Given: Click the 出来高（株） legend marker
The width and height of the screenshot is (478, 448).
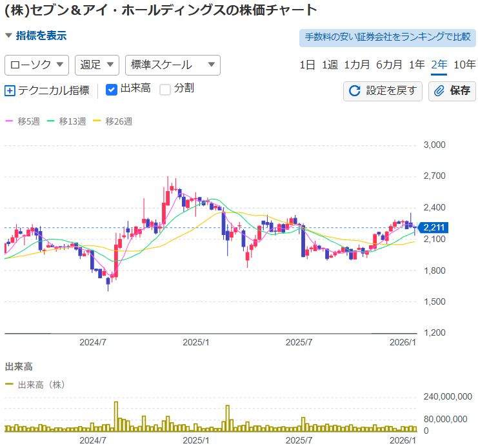Looking at the screenshot, I should [9, 384].
